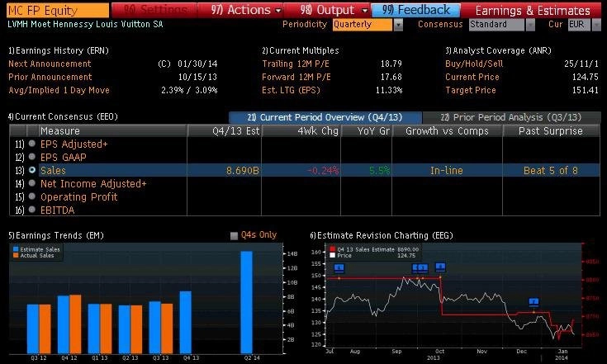Click the blue Estimate Sales legend swatch

(16, 249)
